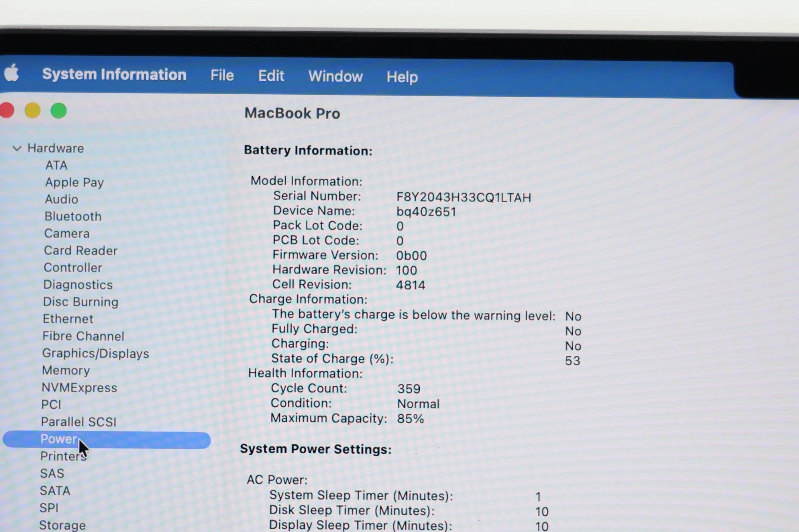The width and height of the screenshot is (799, 532).
Task: Open the Apple menu logo
Action: [11, 73]
